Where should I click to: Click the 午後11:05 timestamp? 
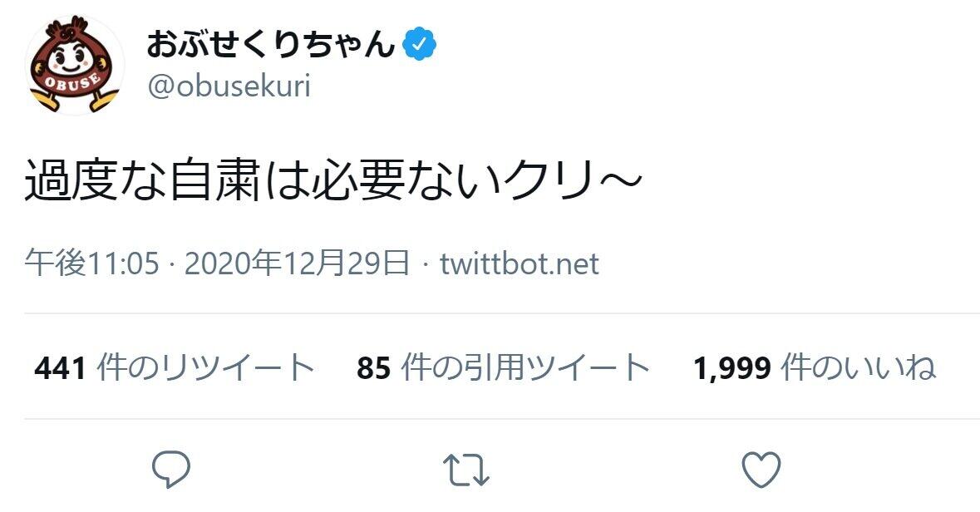click(x=91, y=264)
